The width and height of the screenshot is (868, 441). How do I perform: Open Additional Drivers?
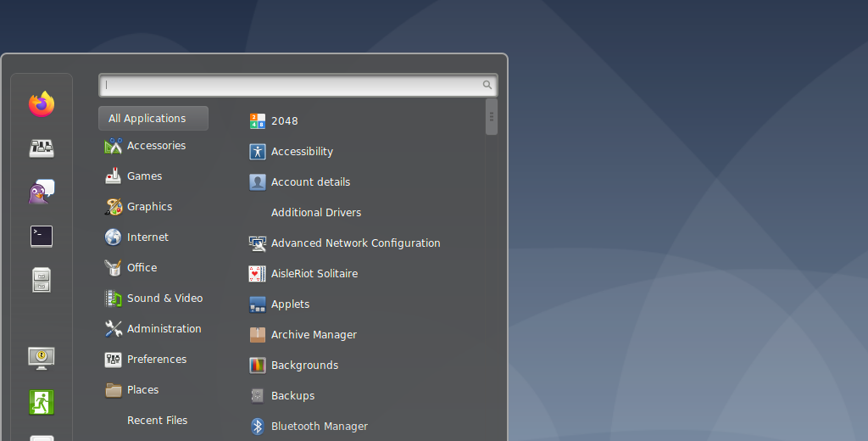[315, 213]
